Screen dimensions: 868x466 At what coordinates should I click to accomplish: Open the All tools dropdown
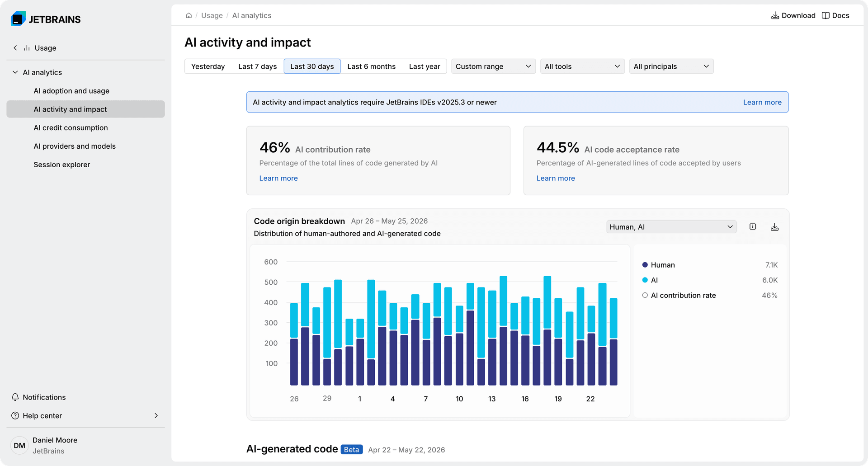pos(582,66)
